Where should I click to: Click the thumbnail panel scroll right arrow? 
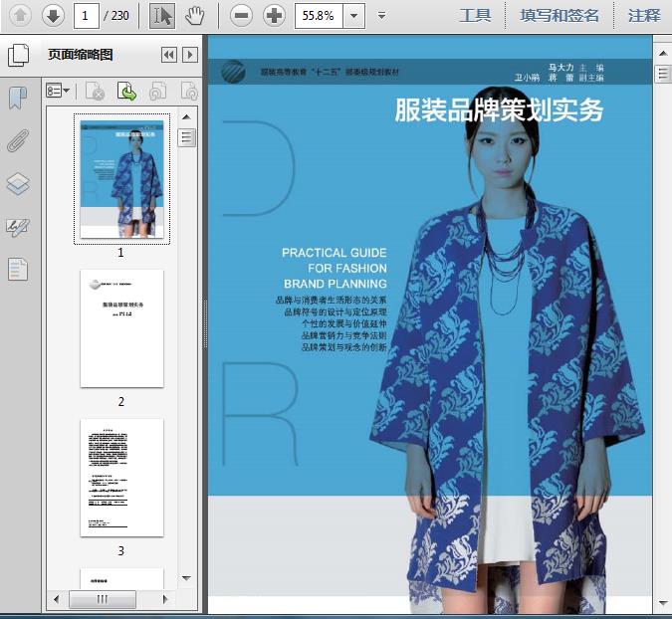coord(165,599)
